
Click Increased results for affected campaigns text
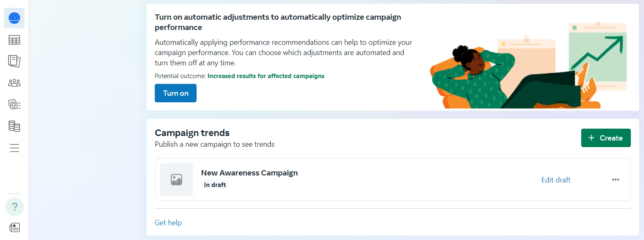pyautogui.click(x=266, y=76)
